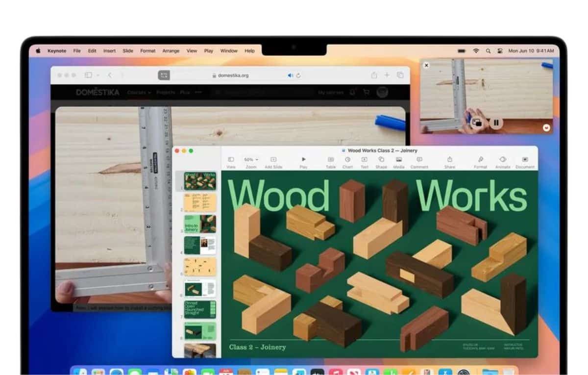Image resolution: width=588 pixels, height=375 pixels.
Task: Select the Keynote Play icon
Action: [303, 159]
